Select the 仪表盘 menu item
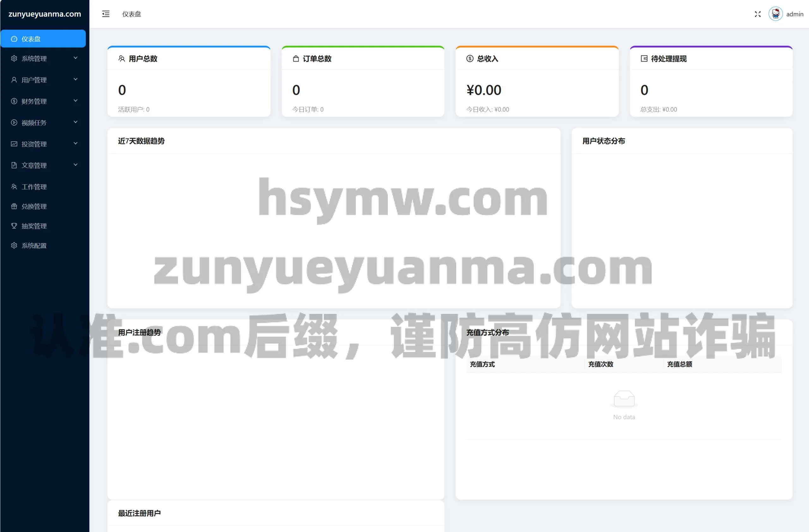The width and height of the screenshot is (809, 532). coord(43,39)
